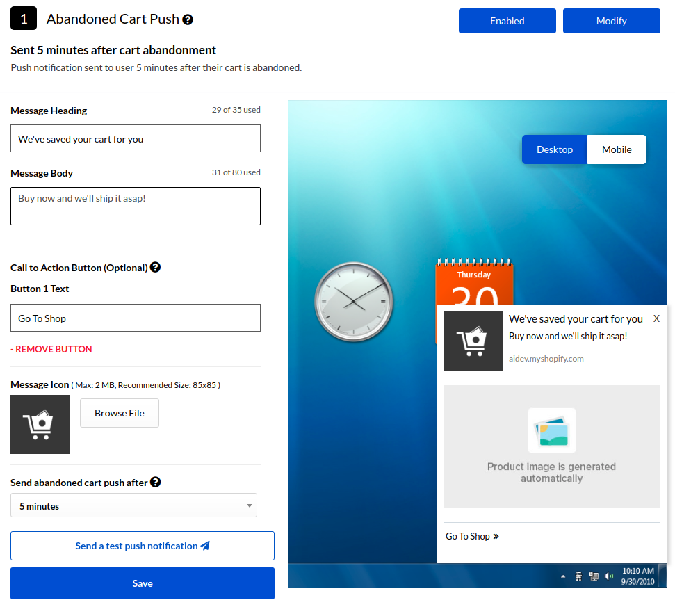Open the Abandoned Cart Push help icon
The image size is (675, 616).
pyautogui.click(x=188, y=19)
